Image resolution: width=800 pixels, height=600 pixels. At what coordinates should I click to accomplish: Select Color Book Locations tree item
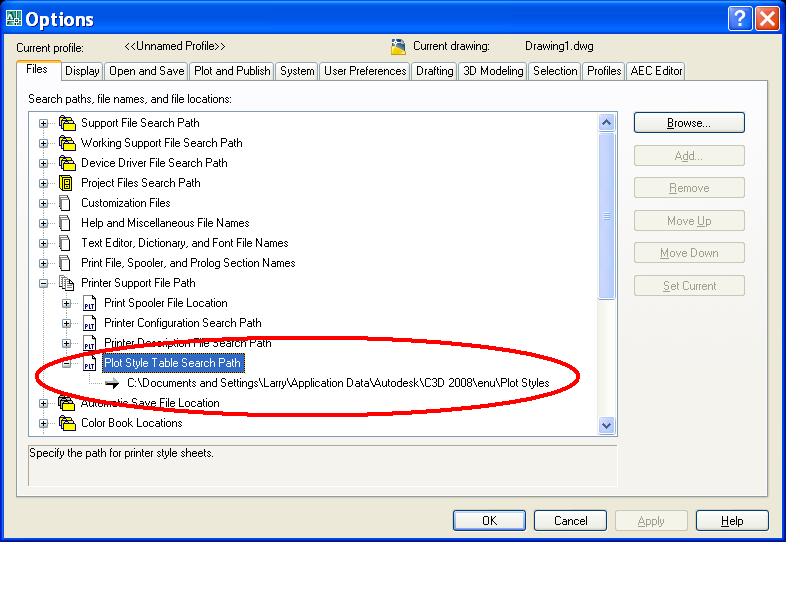132,423
